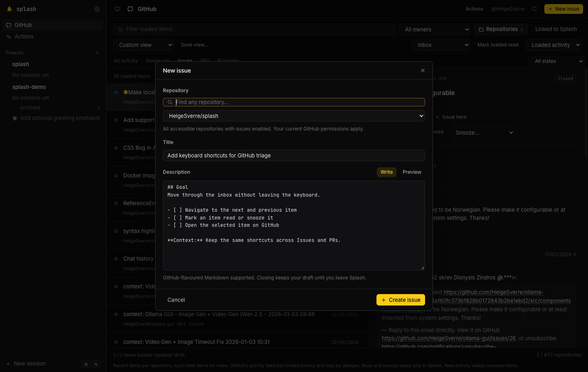Open the Inbox dropdown
Screen dimensions: 588x372
(x=441, y=45)
